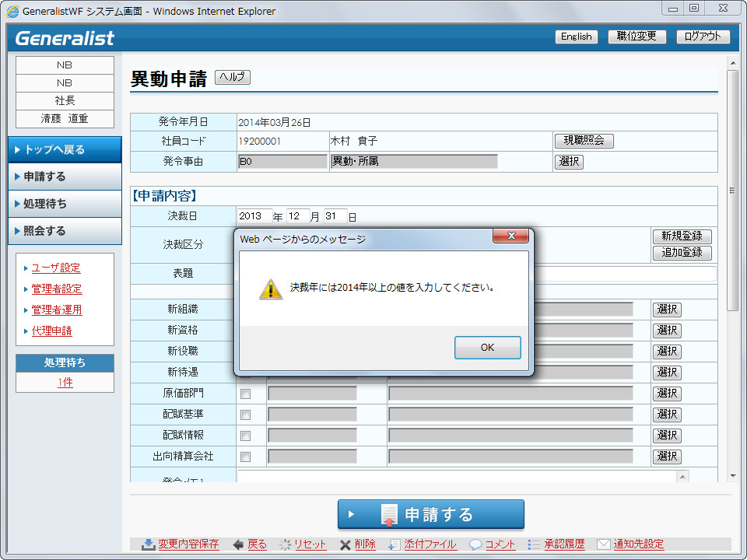The height and width of the screenshot is (560, 747).
Task: Click the 異動・所属 reason field
Action: click(x=414, y=162)
